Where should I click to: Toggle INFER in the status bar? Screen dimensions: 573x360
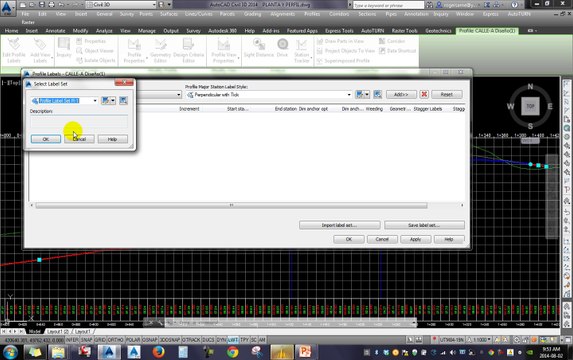point(72,340)
